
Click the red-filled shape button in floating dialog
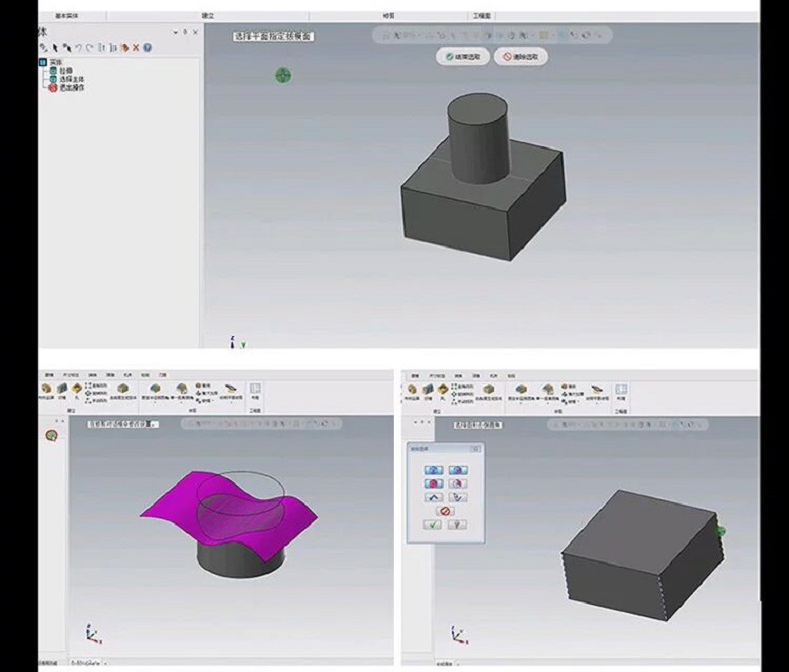[x=434, y=483]
